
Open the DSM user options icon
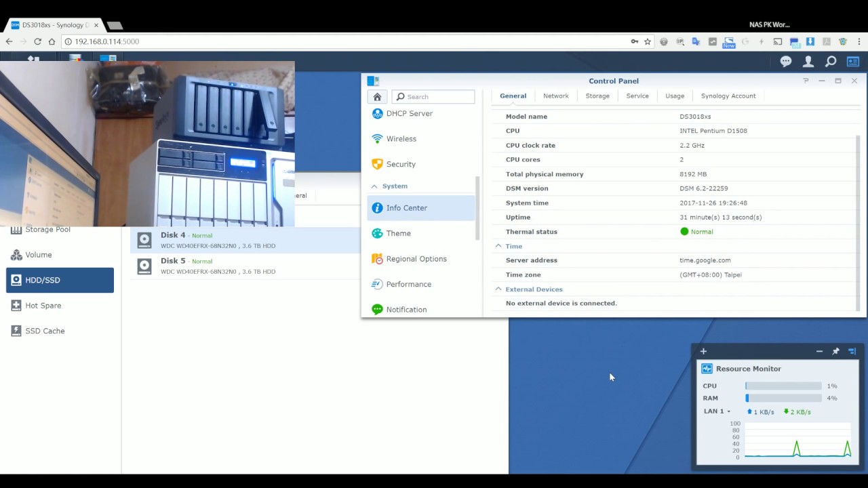click(808, 62)
